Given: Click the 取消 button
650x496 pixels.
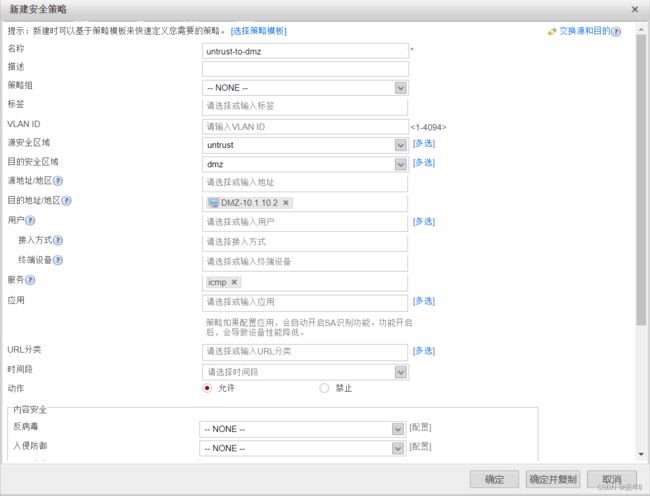Looking at the screenshot, I should pos(612,479).
